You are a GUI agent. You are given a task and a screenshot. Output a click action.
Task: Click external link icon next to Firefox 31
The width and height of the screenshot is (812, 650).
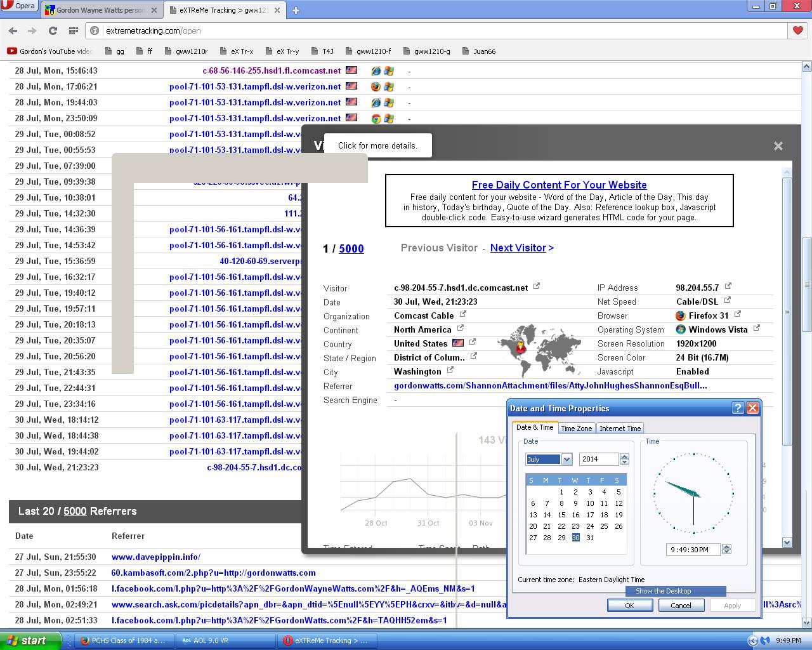(738, 314)
